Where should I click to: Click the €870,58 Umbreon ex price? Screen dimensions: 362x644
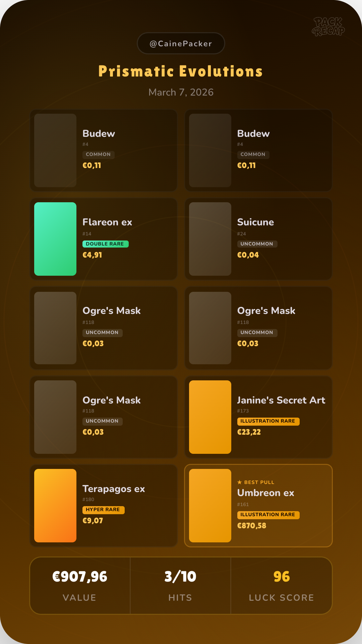coord(252,526)
